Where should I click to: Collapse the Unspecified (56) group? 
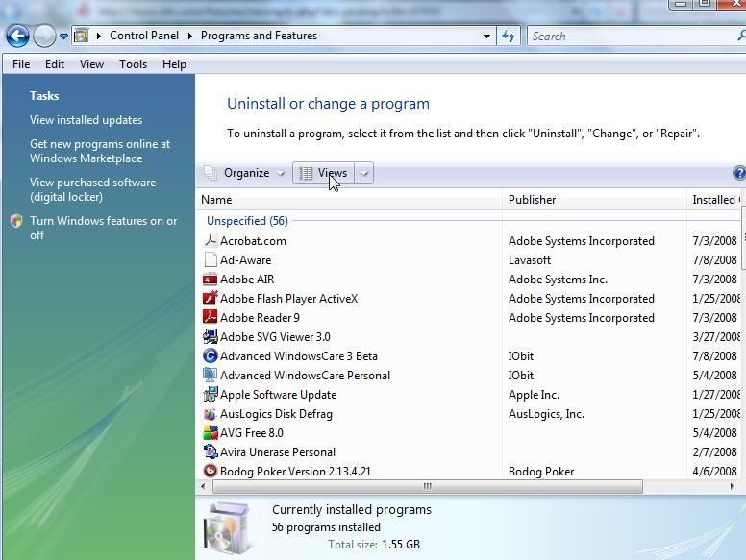pos(247,221)
